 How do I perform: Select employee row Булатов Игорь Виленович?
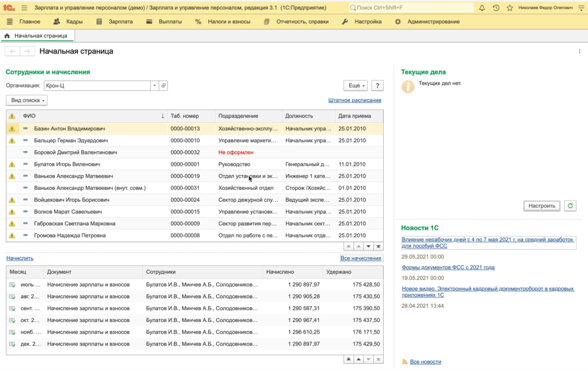click(x=67, y=164)
